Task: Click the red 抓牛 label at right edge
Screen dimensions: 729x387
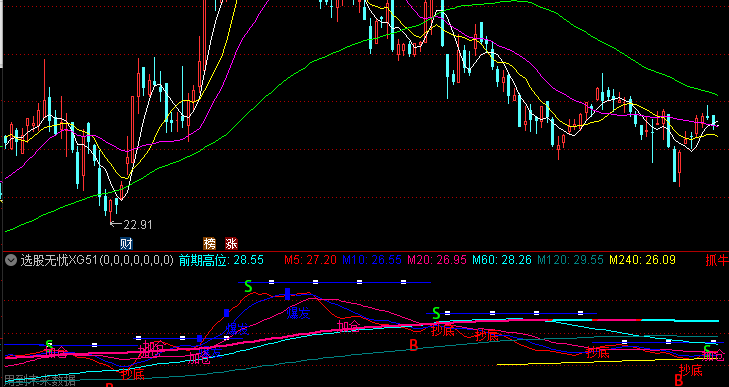Action: (x=717, y=260)
